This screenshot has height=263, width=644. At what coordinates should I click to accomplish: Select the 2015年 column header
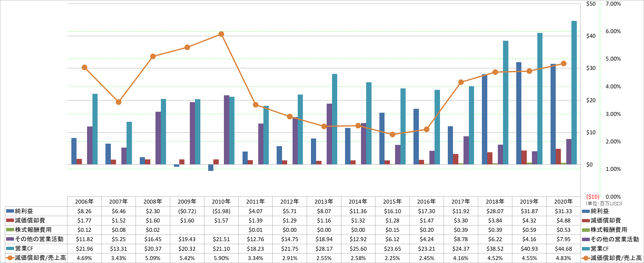point(392,201)
